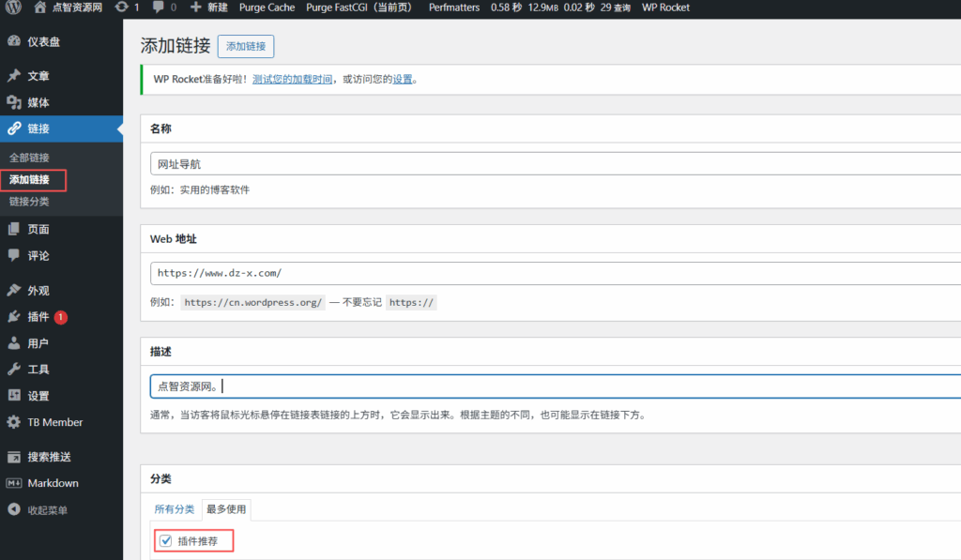The height and width of the screenshot is (560, 961).
Task: Open the comments bubble icon in admin bar
Action: coord(158,8)
